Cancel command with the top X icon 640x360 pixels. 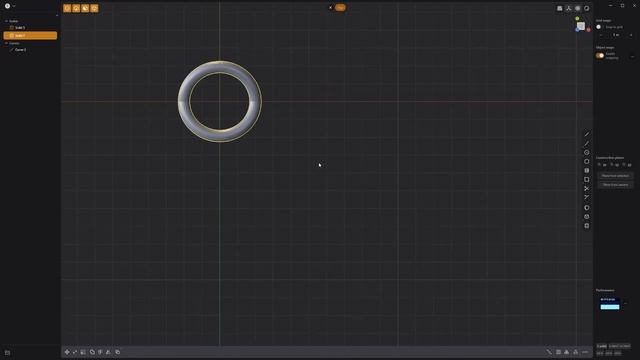pyautogui.click(x=331, y=7)
